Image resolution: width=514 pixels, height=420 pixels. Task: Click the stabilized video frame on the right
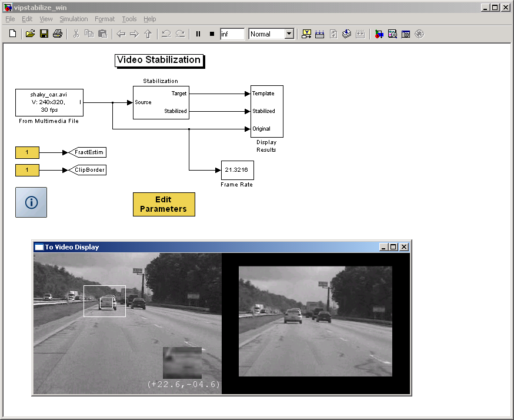click(x=315, y=321)
